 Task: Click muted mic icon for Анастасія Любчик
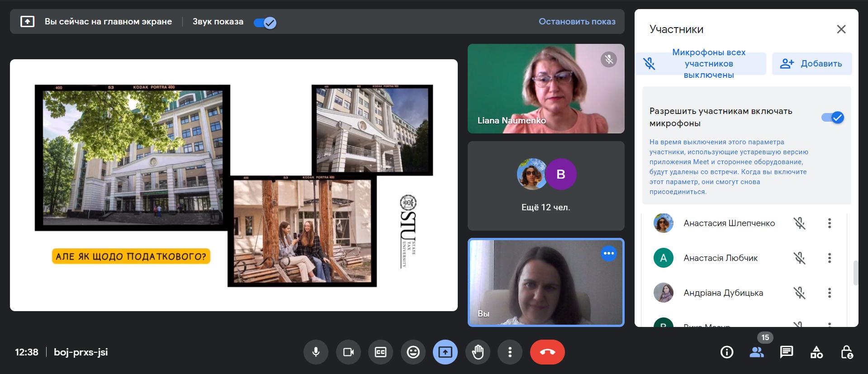tap(800, 258)
